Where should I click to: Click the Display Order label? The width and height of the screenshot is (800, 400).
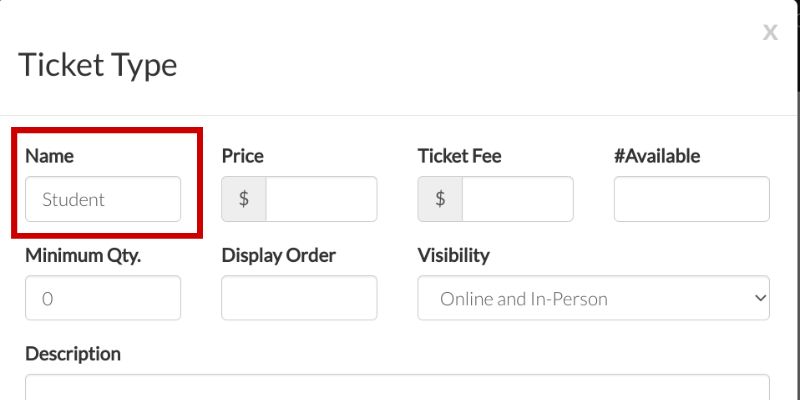278,255
